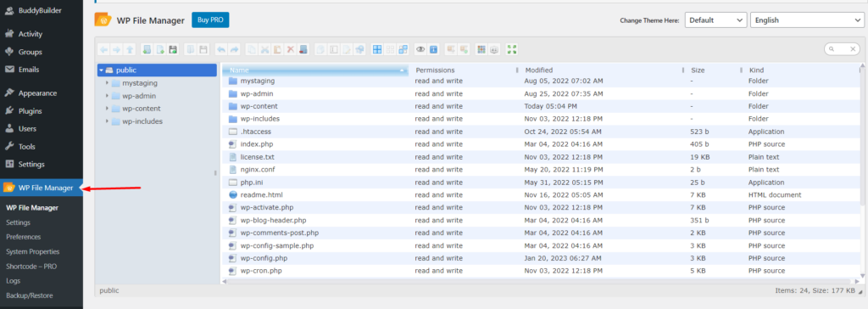
Task: Click the file search input field
Action: [842, 49]
